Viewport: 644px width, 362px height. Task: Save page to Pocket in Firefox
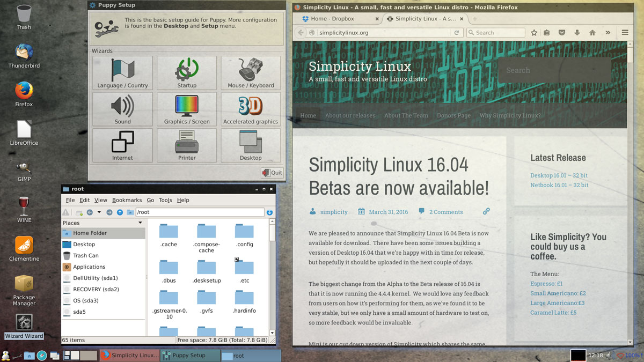tap(562, 33)
